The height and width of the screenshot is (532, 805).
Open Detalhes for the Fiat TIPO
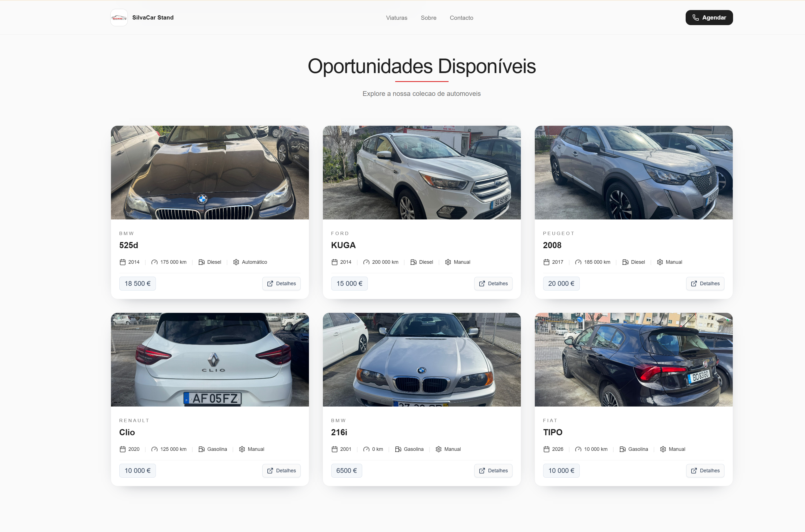point(705,471)
